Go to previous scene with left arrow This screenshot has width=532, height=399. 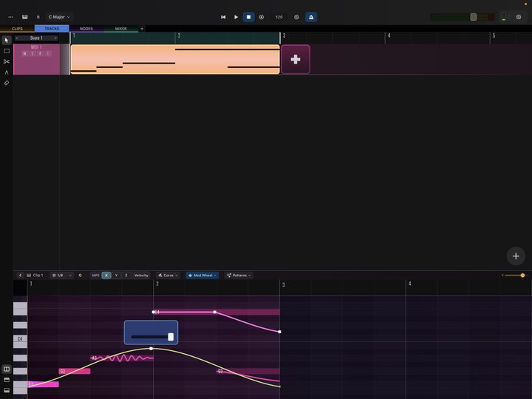coord(16,38)
